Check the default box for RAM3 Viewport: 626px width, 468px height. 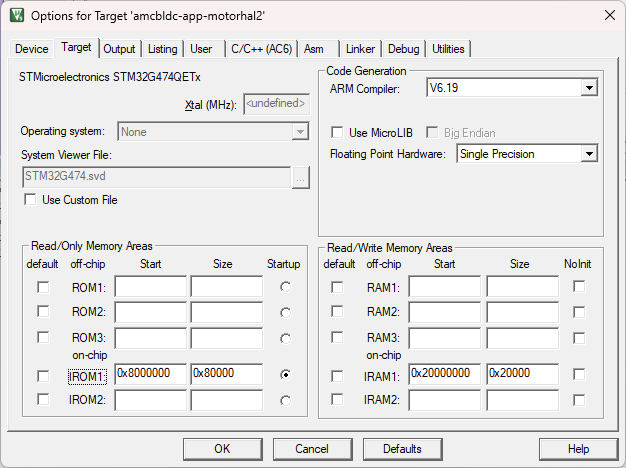pos(337,337)
